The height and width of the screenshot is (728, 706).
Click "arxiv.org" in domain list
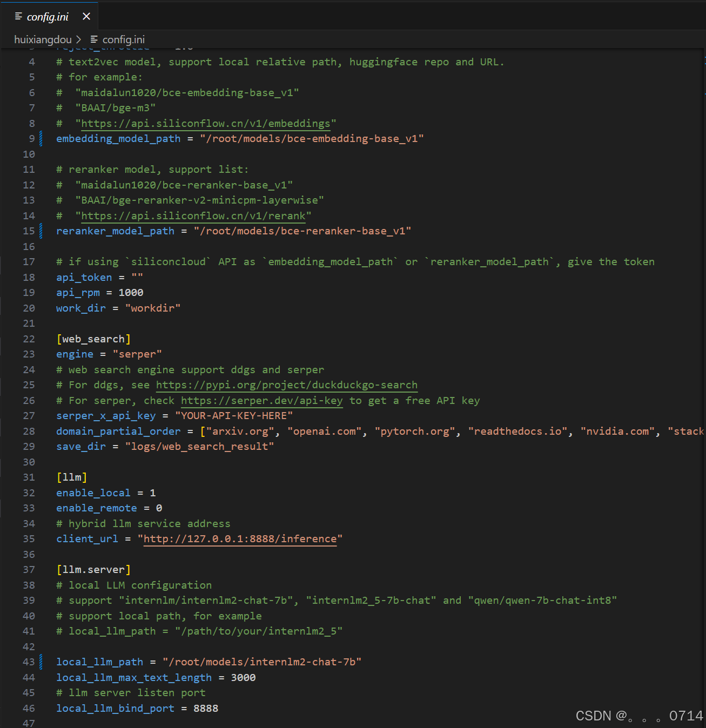pyautogui.click(x=240, y=432)
